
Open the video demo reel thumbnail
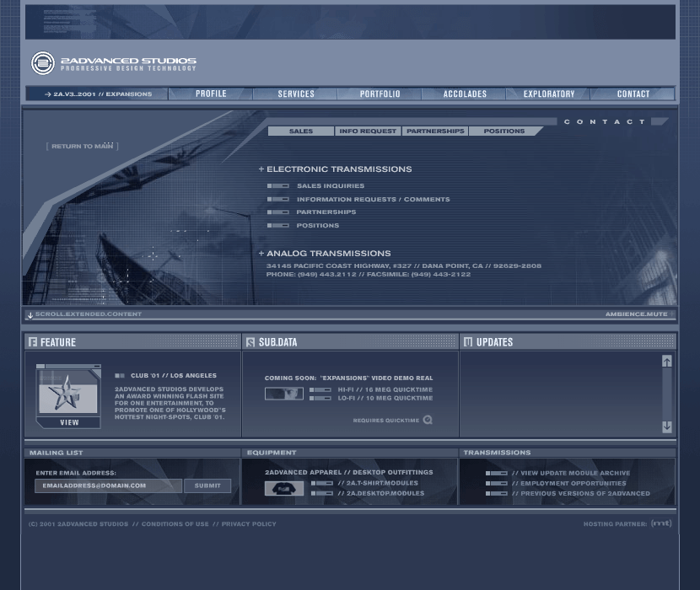[284, 394]
